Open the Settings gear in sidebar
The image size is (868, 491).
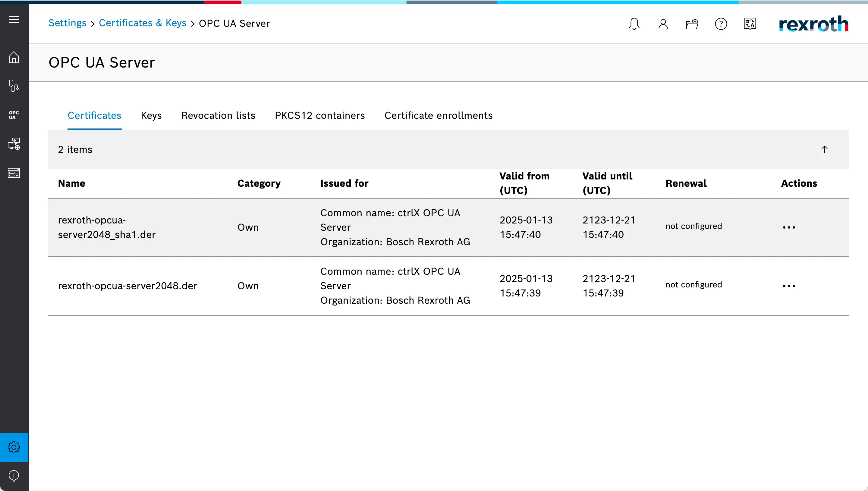tap(14, 448)
